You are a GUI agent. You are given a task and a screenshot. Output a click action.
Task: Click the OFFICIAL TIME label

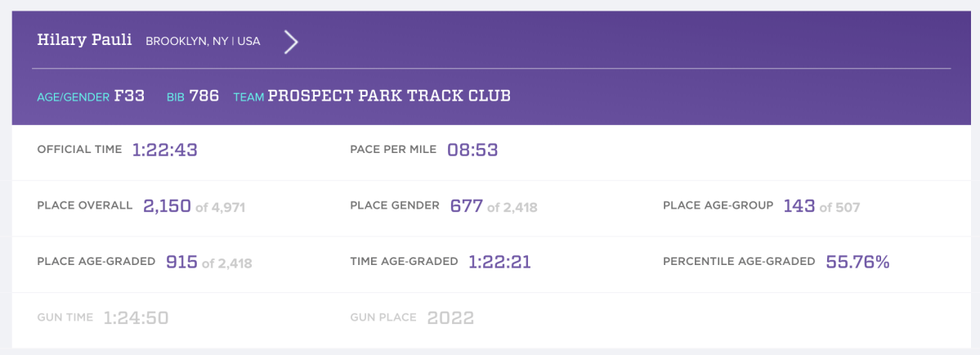point(79,150)
